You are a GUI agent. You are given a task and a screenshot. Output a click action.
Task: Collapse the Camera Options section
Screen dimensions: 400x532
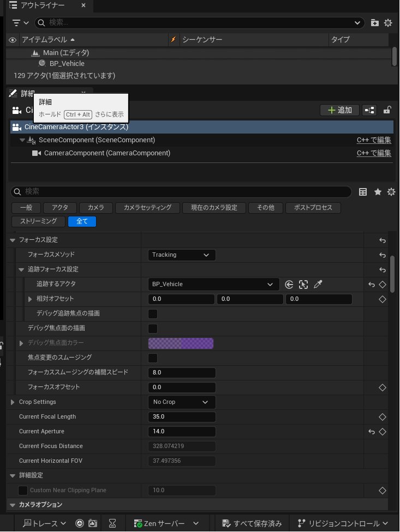click(13, 505)
